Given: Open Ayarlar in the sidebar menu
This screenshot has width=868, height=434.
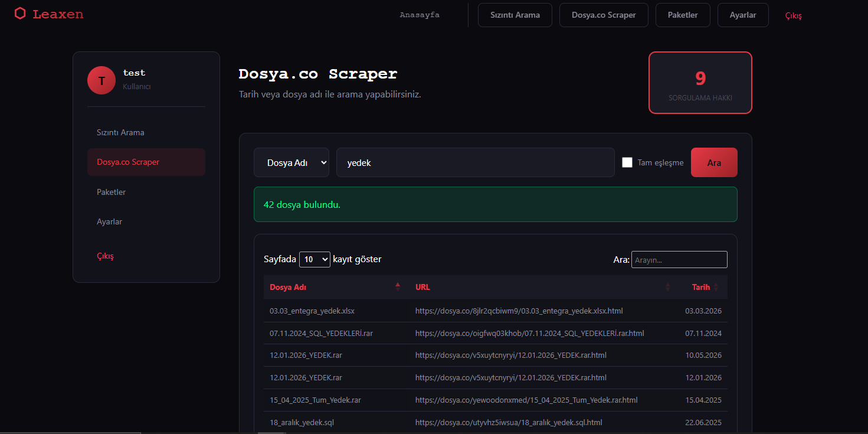Looking at the screenshot, I should coord(146,221).
